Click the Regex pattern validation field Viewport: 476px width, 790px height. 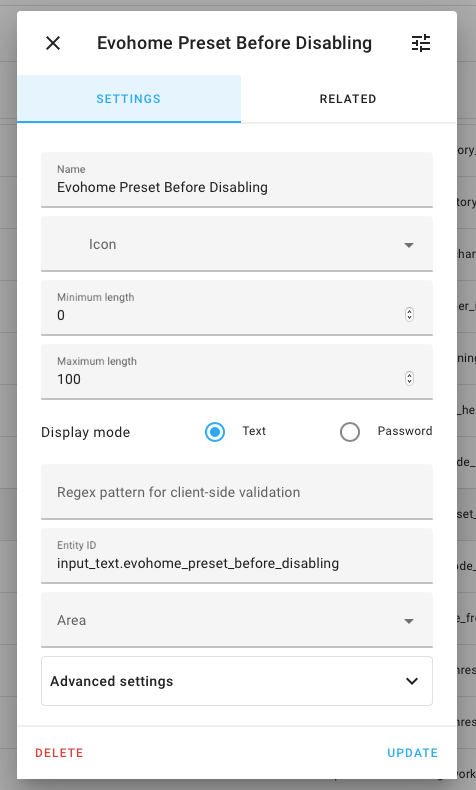tap(237, 492)
